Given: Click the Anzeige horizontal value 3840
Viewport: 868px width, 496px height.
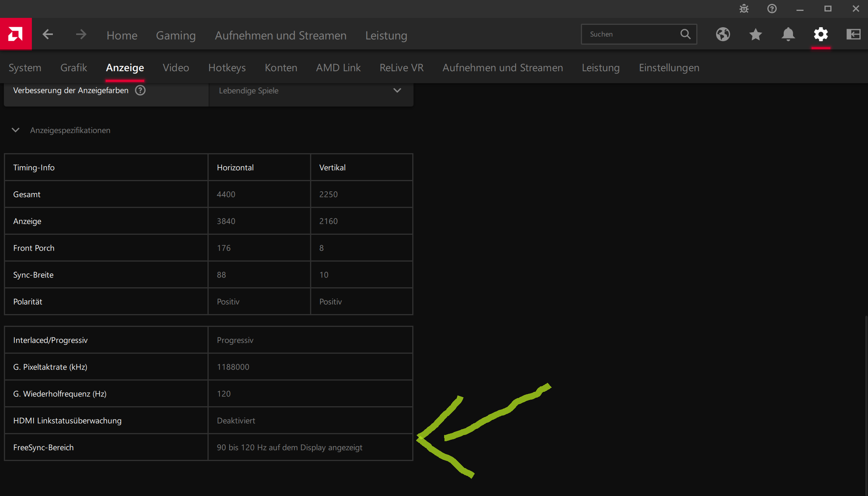Looking at the screenshot, I should click(226, 221).
